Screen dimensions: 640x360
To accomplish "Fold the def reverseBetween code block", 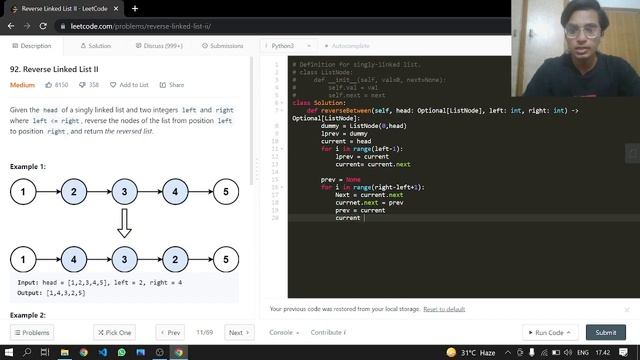I will [x=282, y=111].
